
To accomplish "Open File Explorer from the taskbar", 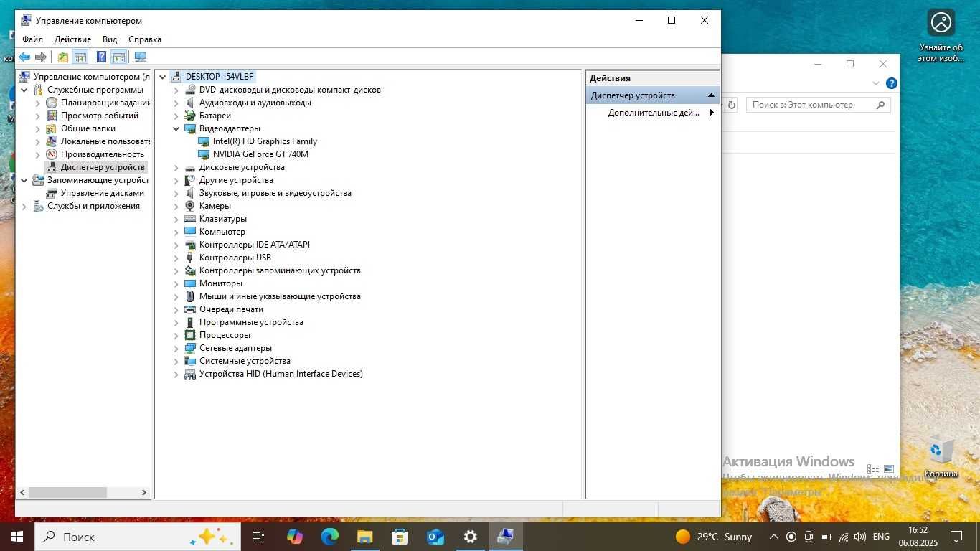I will pyautogui.click(x=364, y=537).
